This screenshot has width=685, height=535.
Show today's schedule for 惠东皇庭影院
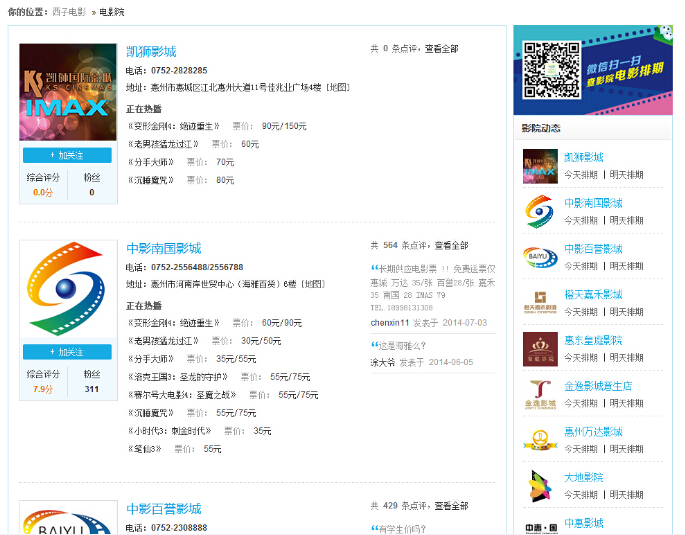tap(581, 358)
